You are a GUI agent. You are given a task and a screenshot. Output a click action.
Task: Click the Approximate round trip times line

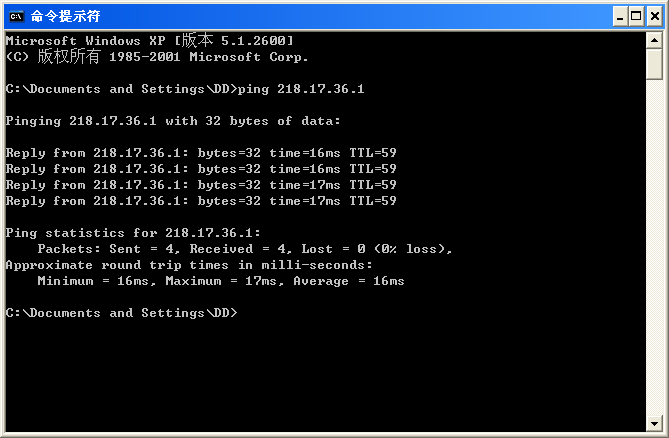click(189, 265)
